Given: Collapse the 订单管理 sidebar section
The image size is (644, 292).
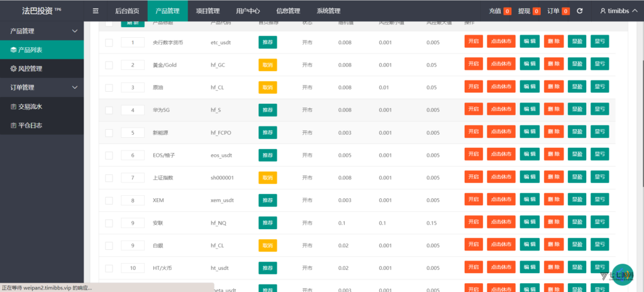Looking at the screenshot, I should tap(75, 87).
